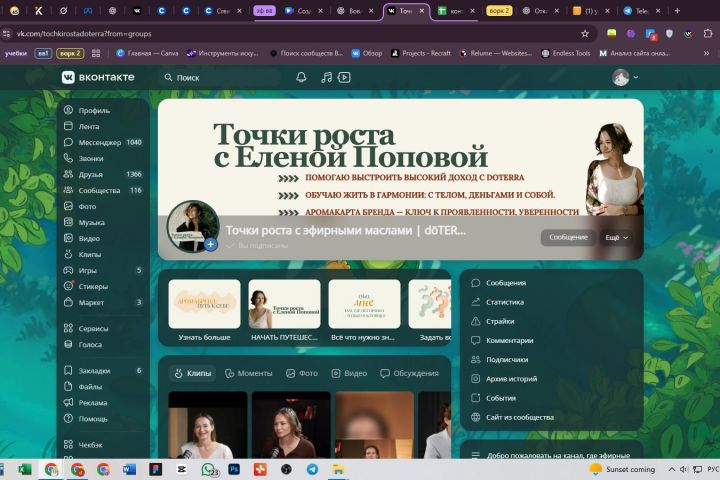Open Закладки bookmarks

coord(103,371)
